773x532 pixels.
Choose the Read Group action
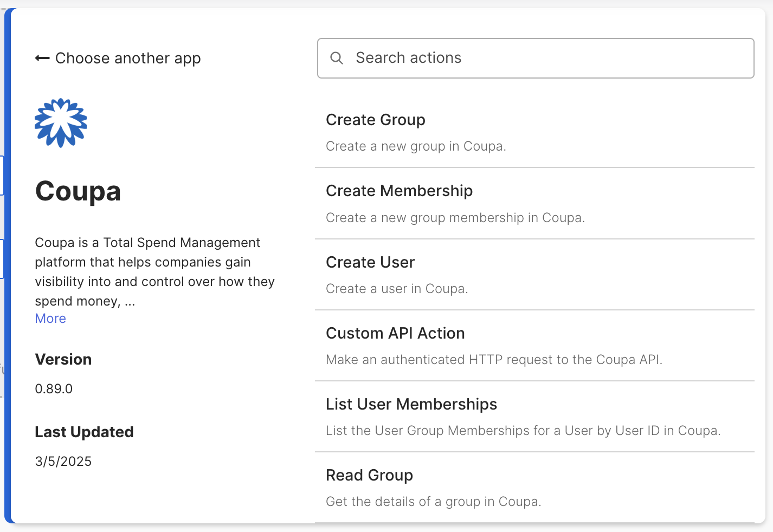click(369, 475)
